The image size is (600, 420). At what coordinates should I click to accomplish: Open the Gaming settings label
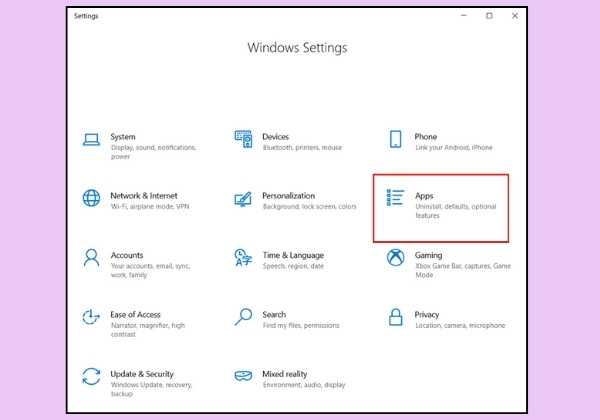coord(428,255)
